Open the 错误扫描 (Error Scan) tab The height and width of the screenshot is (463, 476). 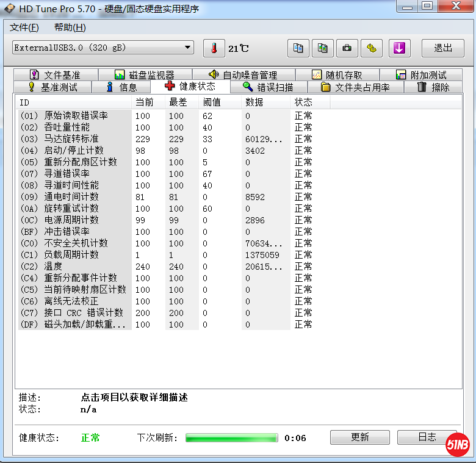point(267,87)
